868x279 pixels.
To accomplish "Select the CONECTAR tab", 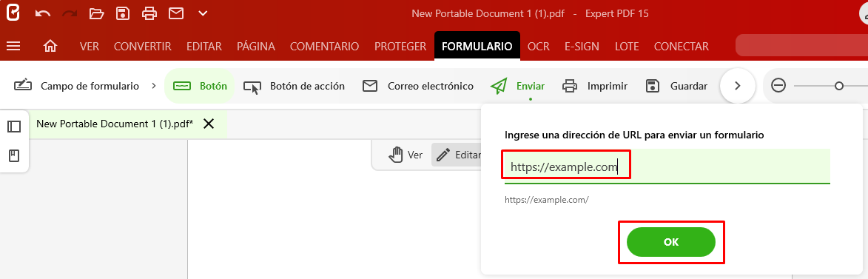I will point(682,47).
